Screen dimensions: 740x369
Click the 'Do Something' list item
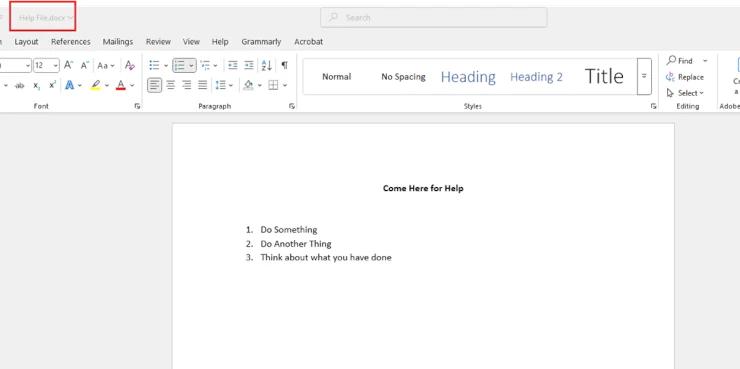[x=289, y=230]
